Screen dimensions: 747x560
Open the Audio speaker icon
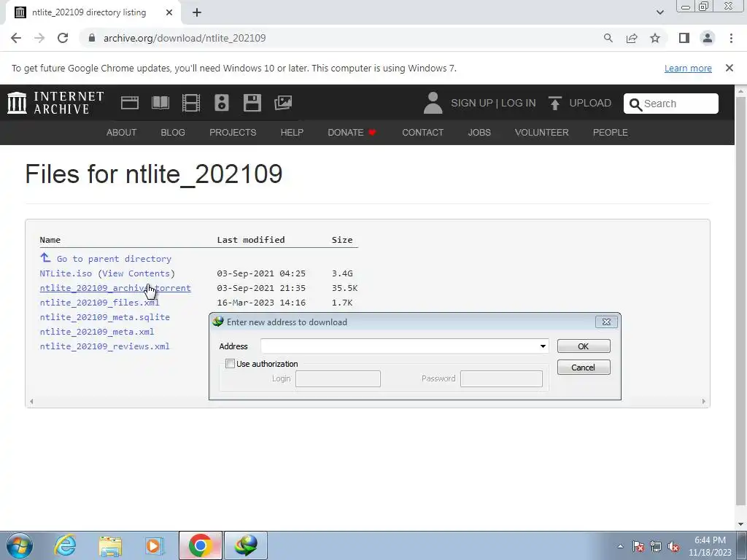point(222,103)
